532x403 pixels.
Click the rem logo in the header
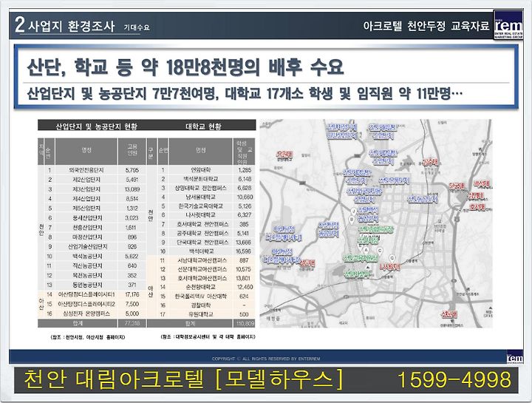tap(508, 25)
